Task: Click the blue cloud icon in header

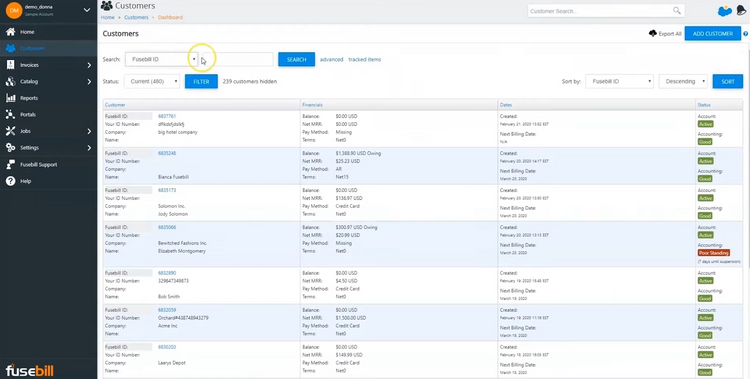Action: (x=725, y=11)
